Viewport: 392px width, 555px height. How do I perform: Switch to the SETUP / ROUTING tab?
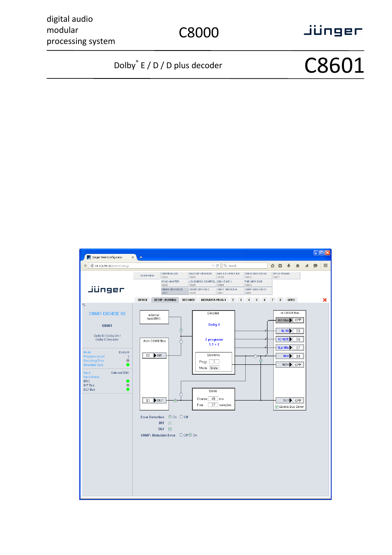coord(165,300)
